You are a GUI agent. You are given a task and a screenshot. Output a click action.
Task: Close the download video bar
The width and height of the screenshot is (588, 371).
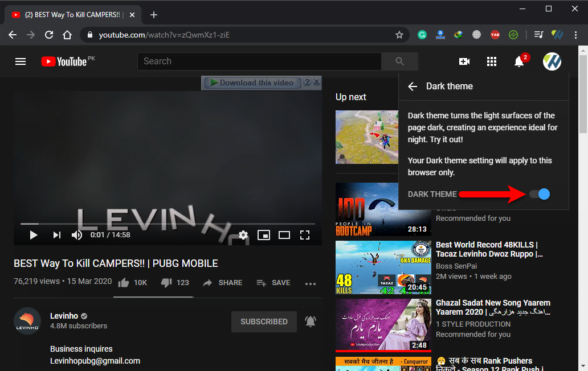[x=316, y=82]
